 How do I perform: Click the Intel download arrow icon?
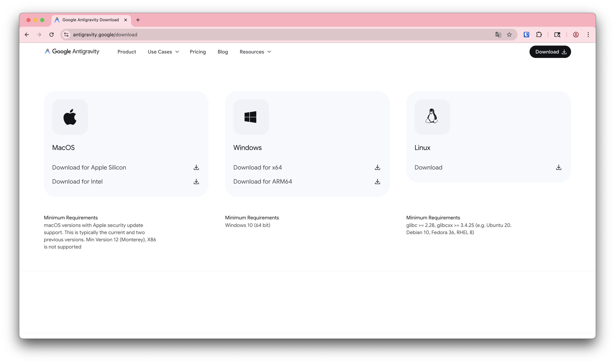coord(196,181)
